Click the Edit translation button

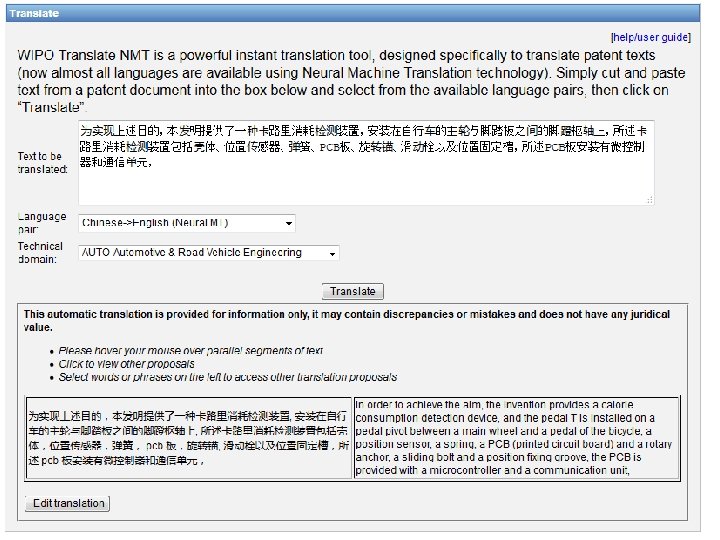coord(68,503)
